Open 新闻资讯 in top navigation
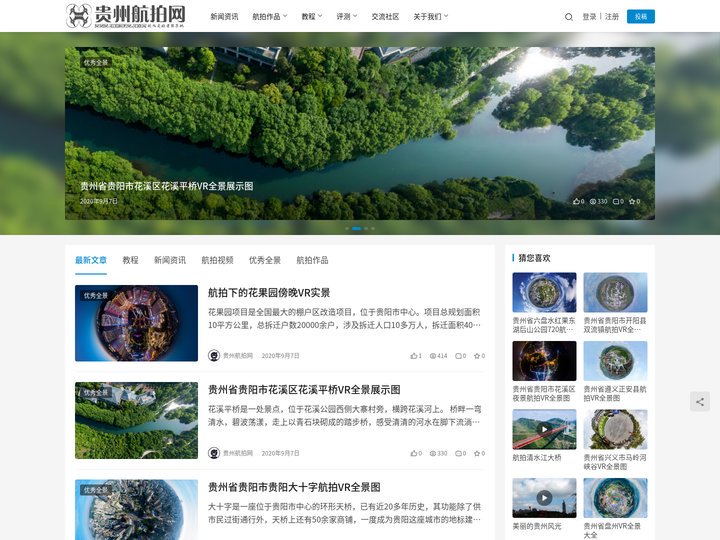 tap(224, 17)
